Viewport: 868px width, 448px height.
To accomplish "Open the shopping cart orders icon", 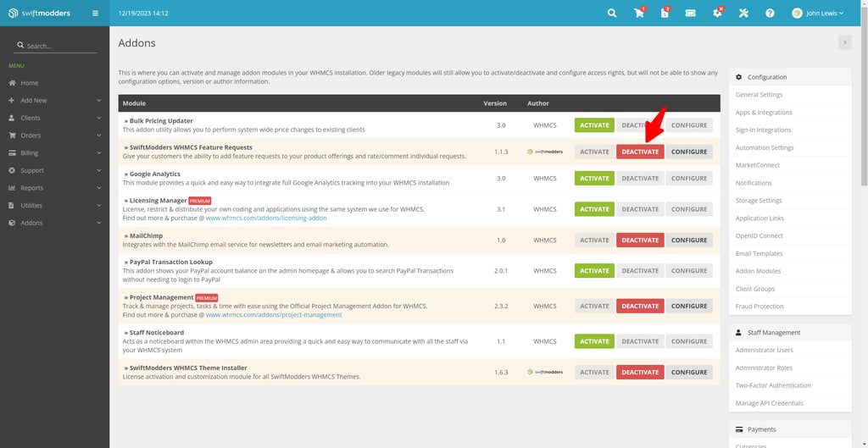I will coord(639,14).
